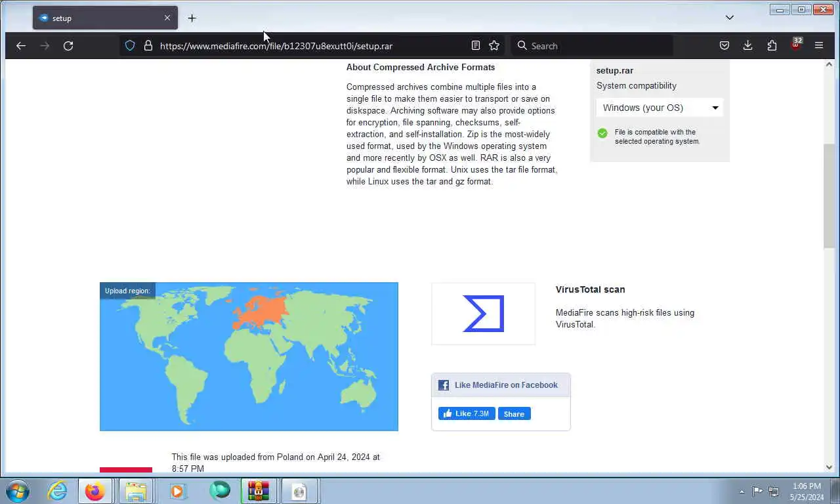Open the document taskbar item
The height and width of the screenshot is (504, 840).
299,491
